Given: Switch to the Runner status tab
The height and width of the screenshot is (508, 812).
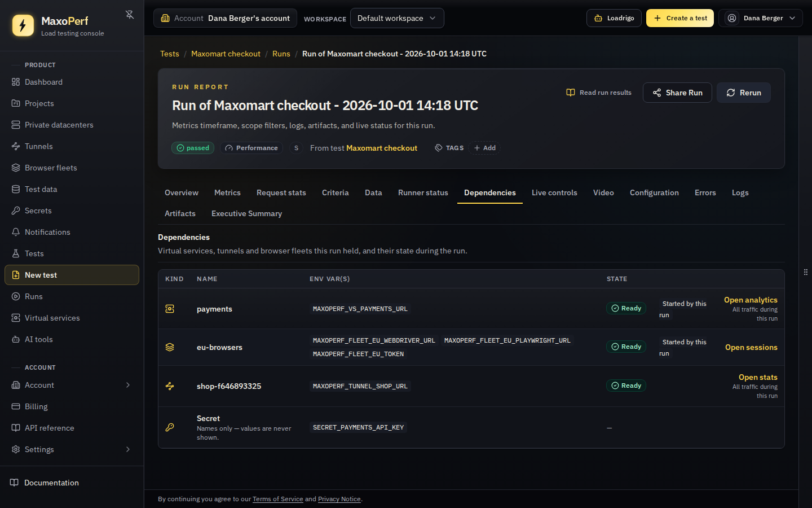Looking at the screenshot, I should [423, 192].
